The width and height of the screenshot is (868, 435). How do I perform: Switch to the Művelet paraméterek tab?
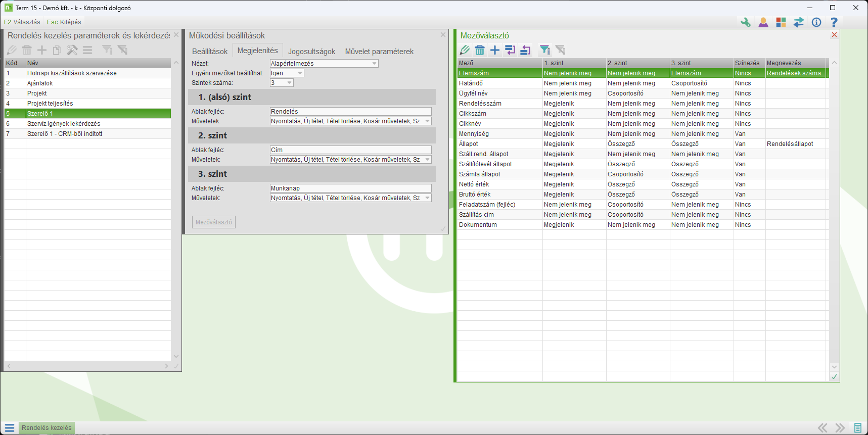pos(379,52)
